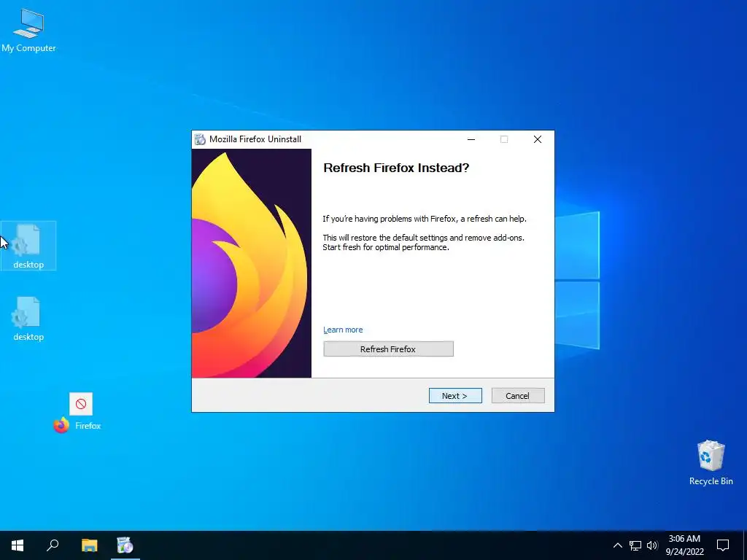Open the volume speaker tray icon

click(x=652, y=545)
